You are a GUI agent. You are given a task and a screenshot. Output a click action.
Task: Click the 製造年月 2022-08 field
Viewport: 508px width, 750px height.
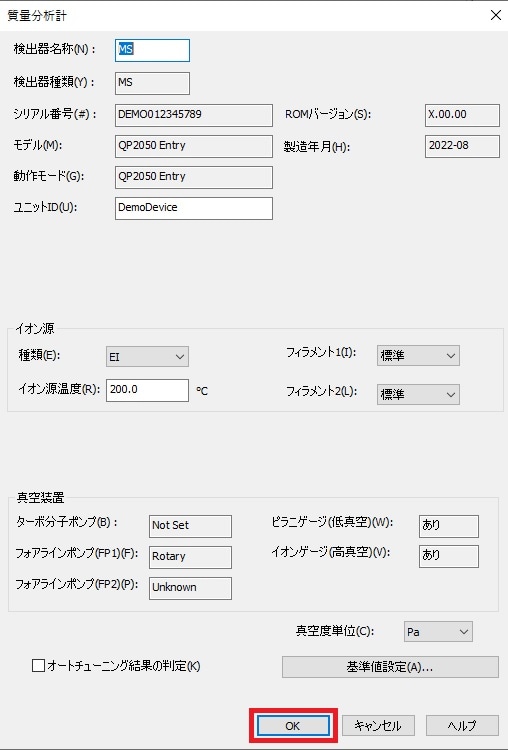[462, 146]
